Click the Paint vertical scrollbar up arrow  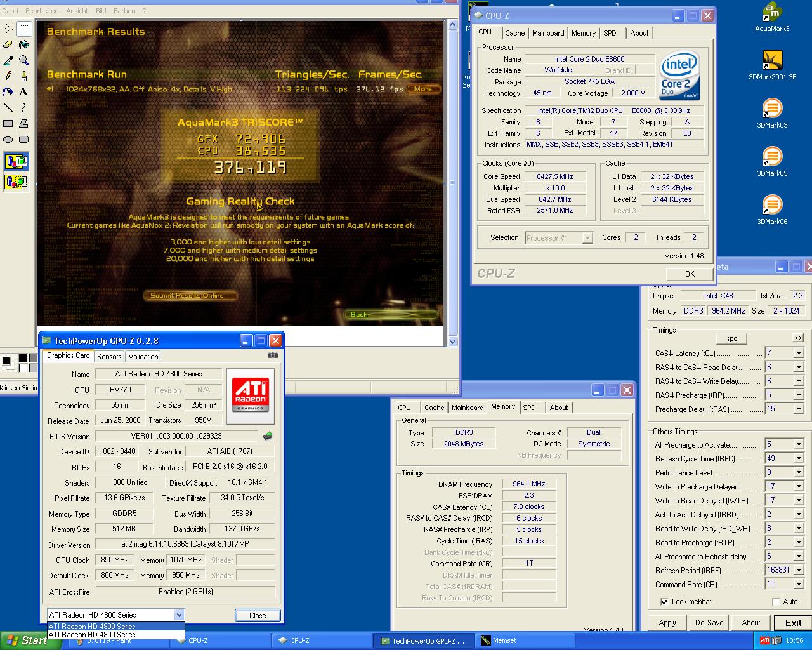452,25
